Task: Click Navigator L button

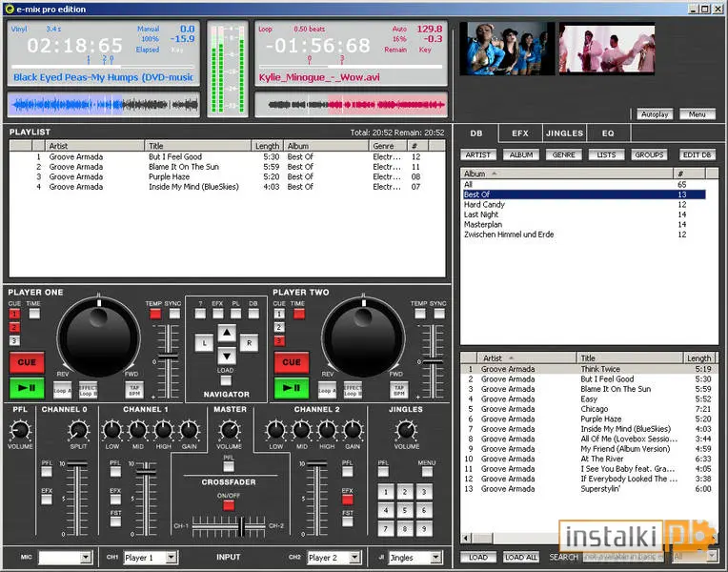Action: (x=204, y=343)
